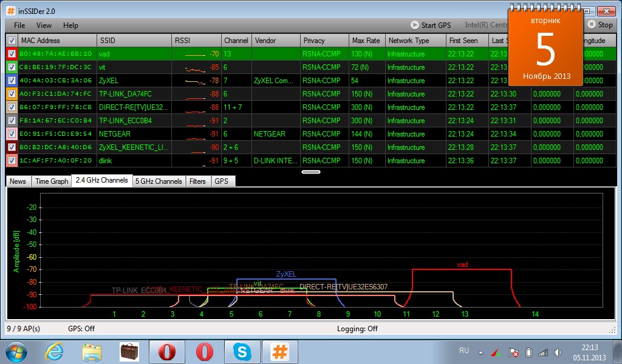The width and height of the screenshot is (622, 364).
Task: Open the taskbar clock showing 22:13
Action: (x=589, y=352)
